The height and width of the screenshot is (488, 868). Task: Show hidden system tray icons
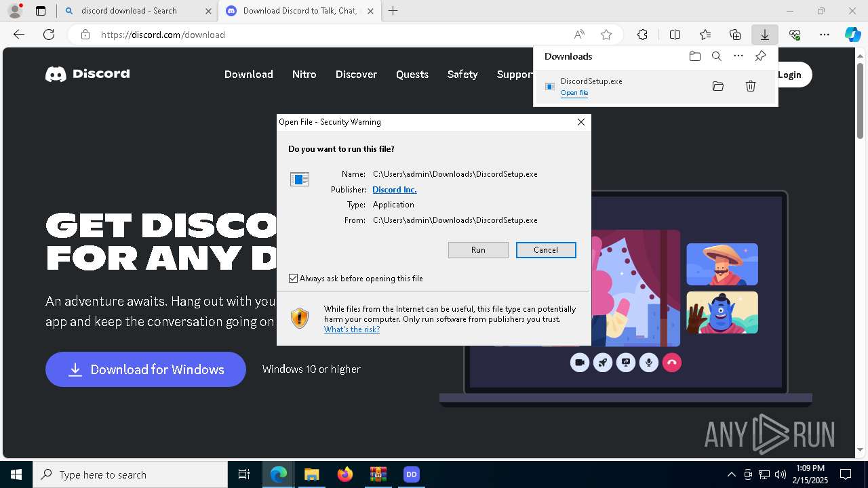[731, 474]
